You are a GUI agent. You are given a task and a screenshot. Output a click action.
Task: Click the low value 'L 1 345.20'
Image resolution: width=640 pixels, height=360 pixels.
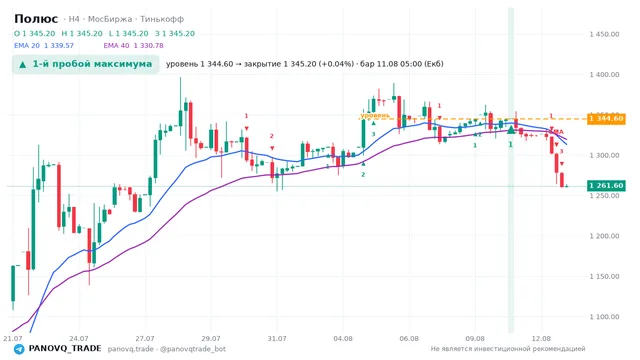click(x=129, y=33)
